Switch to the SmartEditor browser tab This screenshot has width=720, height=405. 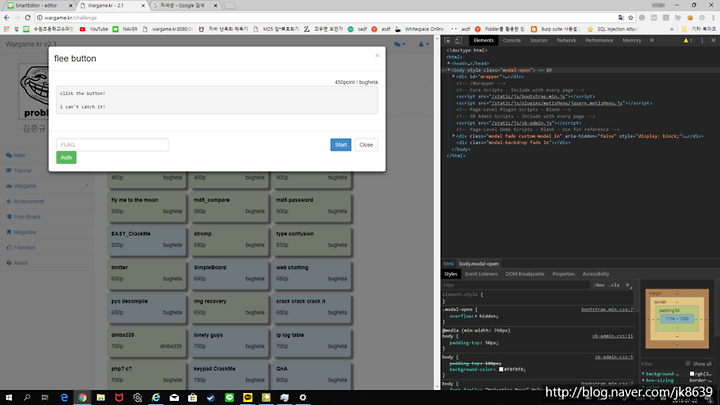point(38,6)
